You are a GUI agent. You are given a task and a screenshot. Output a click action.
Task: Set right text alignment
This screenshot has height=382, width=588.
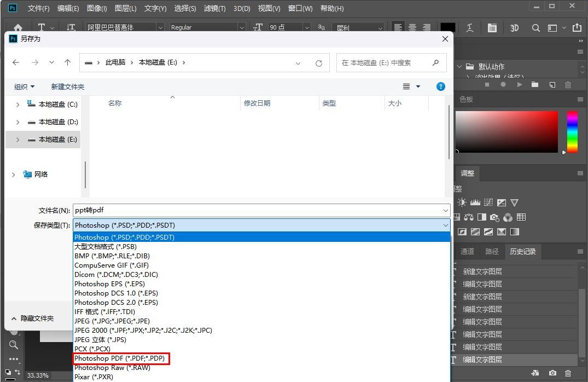point(427,27)
